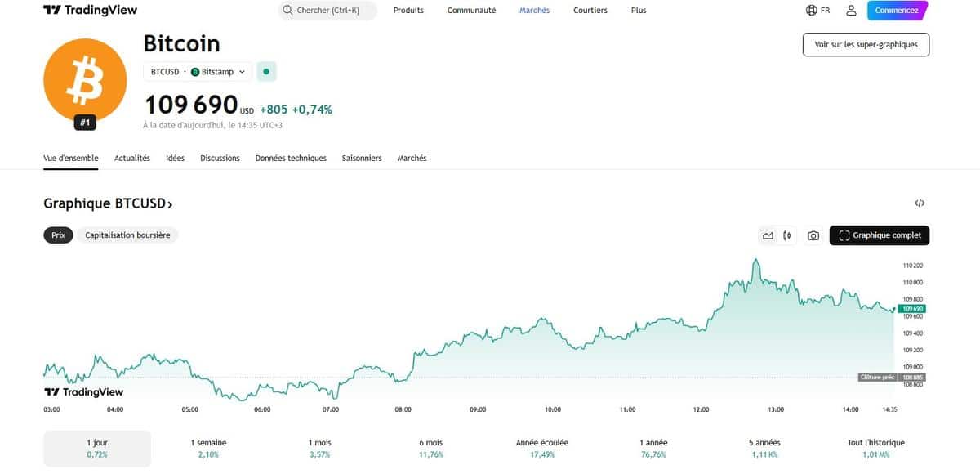Switch to candlestick chart style icon
The image size is (980, 474).
[x=786, y=235]
